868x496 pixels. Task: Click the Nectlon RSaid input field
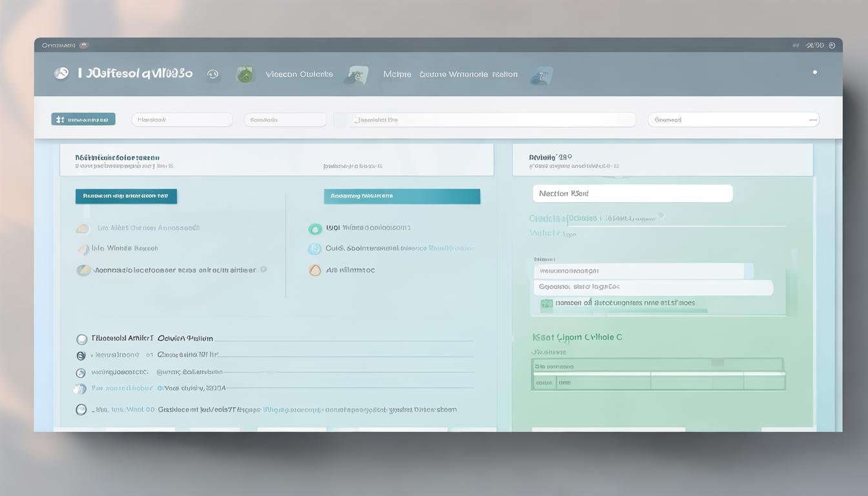[x=632, y=193]
